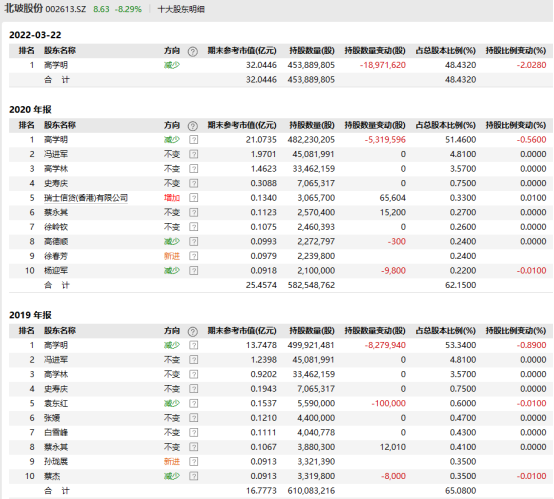Click 持股数量(股) column header in 2020 table
The height and width of the screenshot is (499, 554).
312,125
